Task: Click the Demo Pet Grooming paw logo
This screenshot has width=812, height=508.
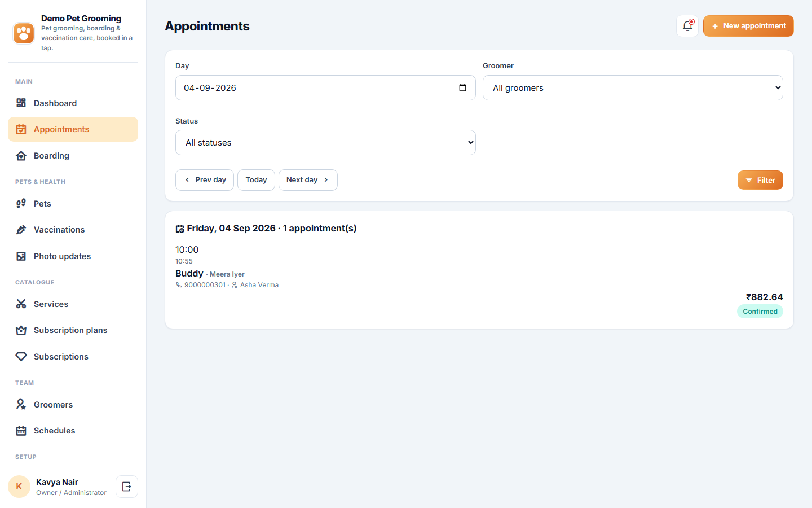Action: pos(24,33)
